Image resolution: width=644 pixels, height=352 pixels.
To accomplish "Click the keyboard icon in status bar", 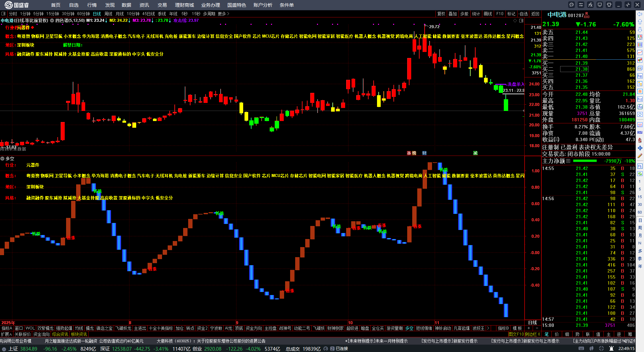I will 581,349.
